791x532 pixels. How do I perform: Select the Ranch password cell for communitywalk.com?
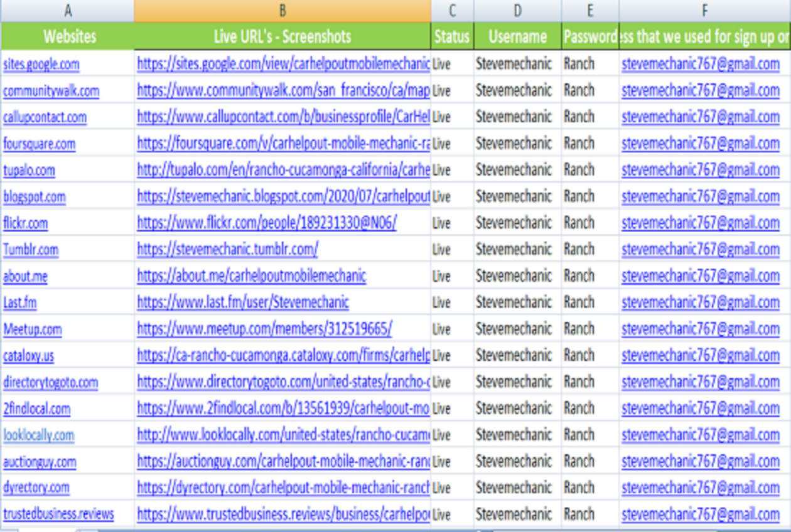[x=590, y=91]
